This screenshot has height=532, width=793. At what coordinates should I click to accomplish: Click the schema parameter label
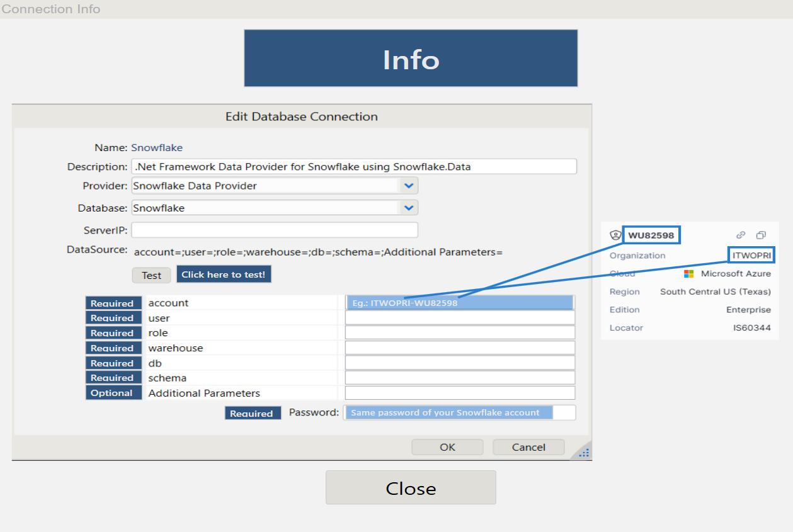(168, 378)
